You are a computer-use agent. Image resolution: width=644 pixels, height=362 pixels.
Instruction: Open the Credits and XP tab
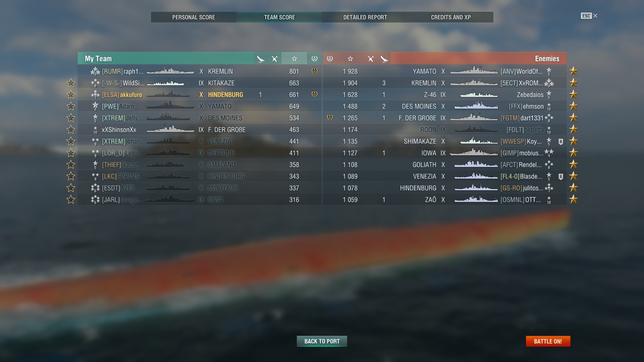451,17
